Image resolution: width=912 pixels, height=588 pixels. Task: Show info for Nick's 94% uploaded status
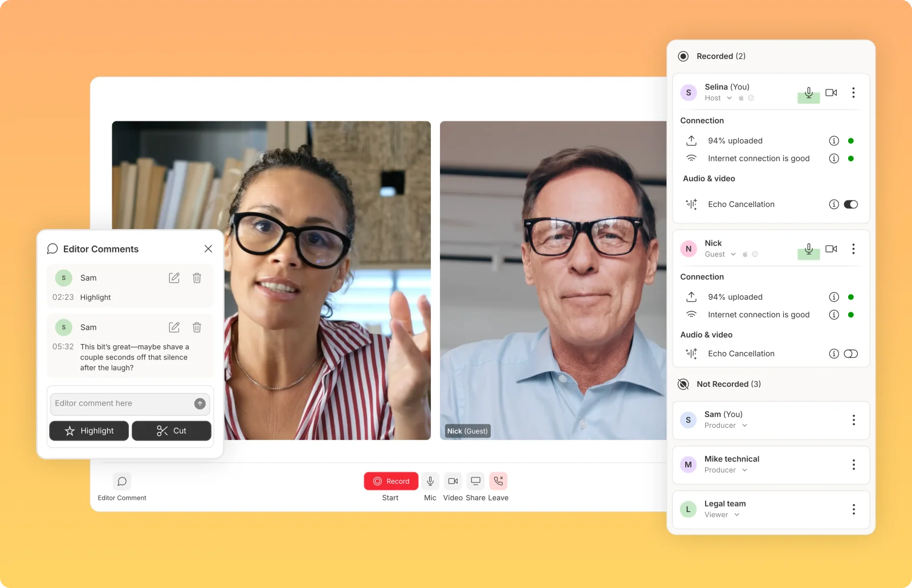pos(834,297)
